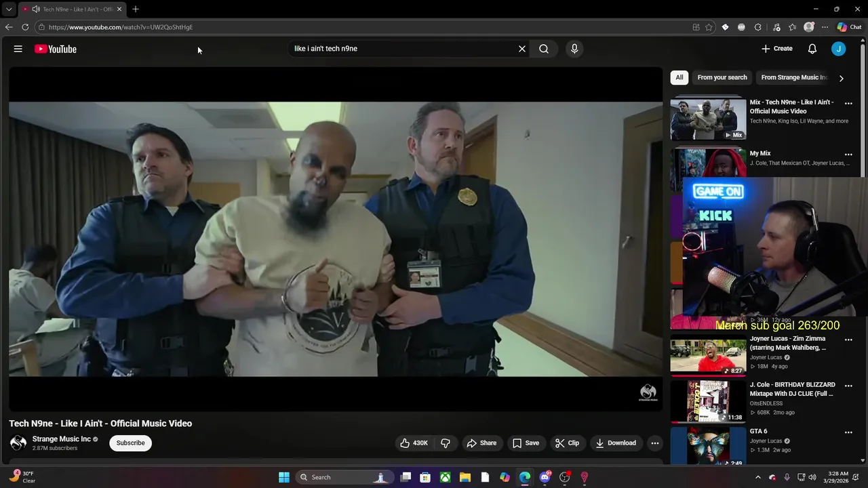
Task: Go back with browser back arrow
Action: point(9,27)
